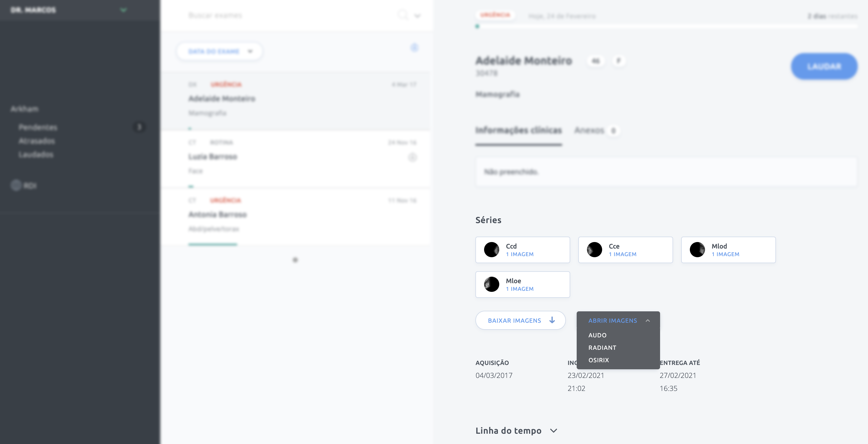Viewport: 868px width, 444px height.
Task: Click the Ccd series preview thumbnail image
Action: [x=491, y=250]
